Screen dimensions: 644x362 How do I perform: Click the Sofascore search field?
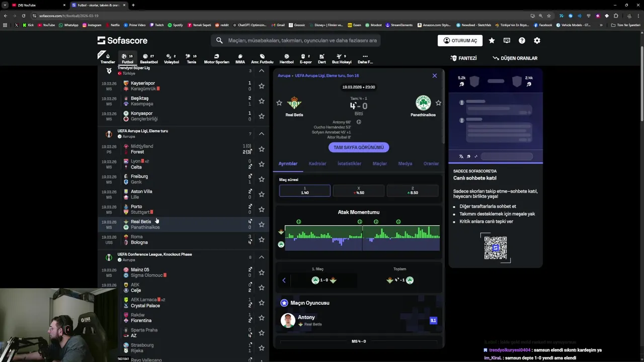(x=295, y=40)
